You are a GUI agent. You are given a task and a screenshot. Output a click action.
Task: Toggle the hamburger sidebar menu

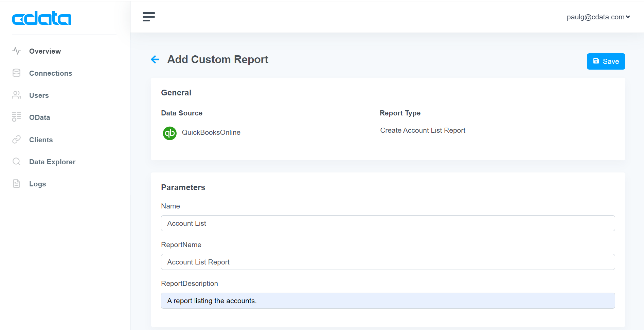tap(149, 17)
